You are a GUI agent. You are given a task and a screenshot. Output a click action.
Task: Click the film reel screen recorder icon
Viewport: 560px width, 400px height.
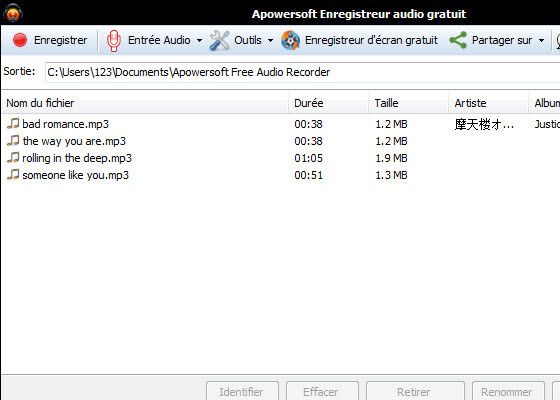point(290,40)
